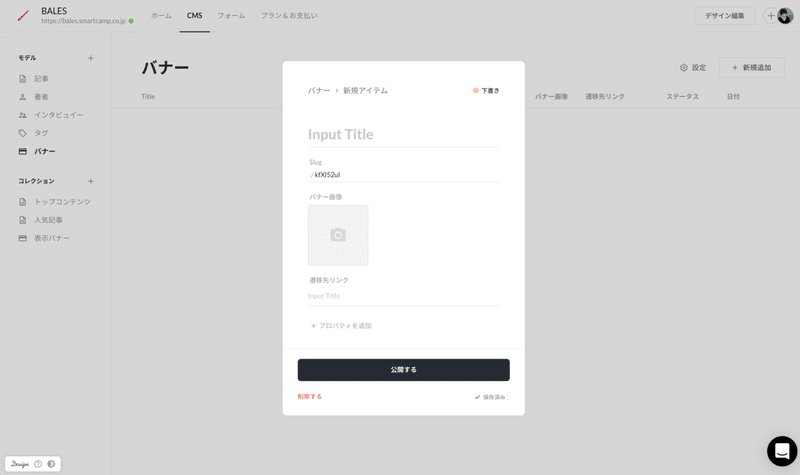Screen dimensions: 800x475
Task: Click the BALES pink slash logo
Action: [x=23, y=16]
